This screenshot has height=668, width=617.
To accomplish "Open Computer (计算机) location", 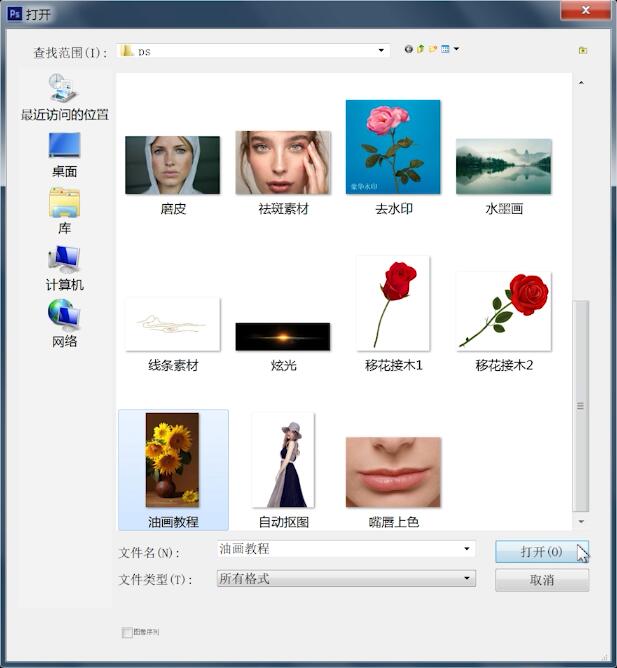I will (x=64, y=268).
